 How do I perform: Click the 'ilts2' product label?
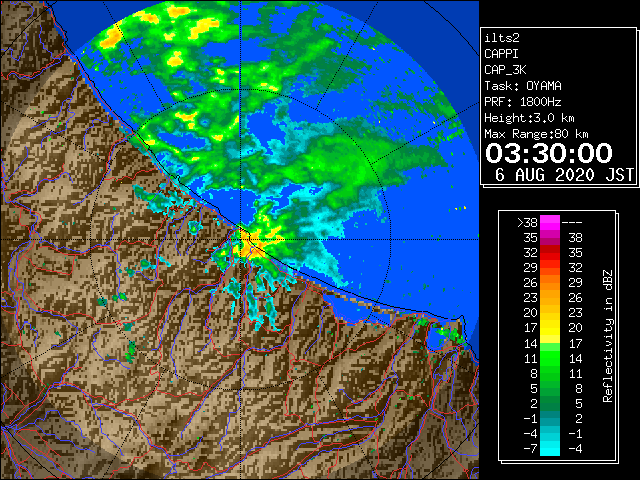tap(502, 38)
